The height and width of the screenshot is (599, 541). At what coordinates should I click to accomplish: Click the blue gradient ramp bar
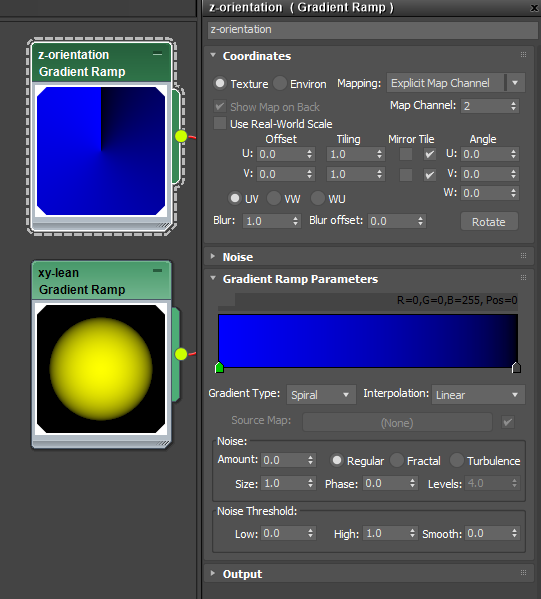(x=368, y=341)
